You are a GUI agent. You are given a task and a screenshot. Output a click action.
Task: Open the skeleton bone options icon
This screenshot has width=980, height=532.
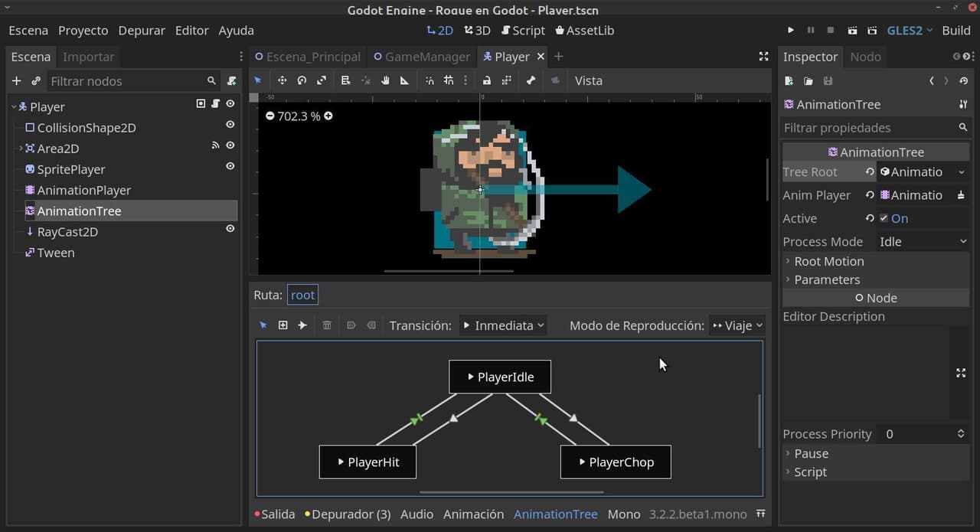point(531,80)
